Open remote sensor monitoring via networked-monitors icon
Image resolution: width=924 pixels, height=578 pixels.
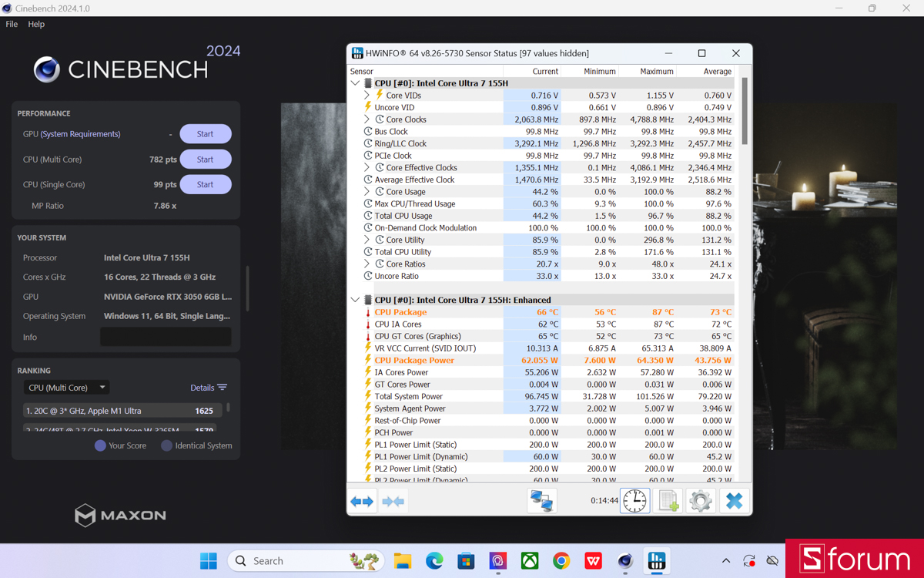coord(541,500)
